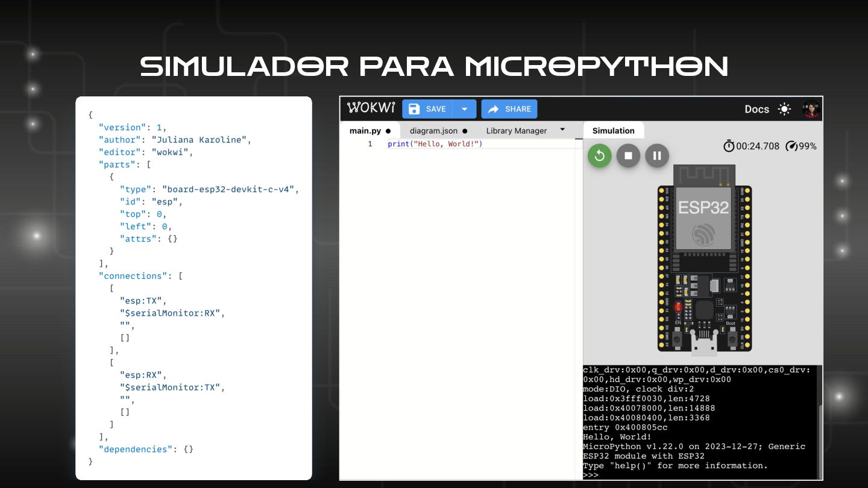Click the serial monitor >>> prompt
This screenshot has height=488, width=868.
(591, 475)
